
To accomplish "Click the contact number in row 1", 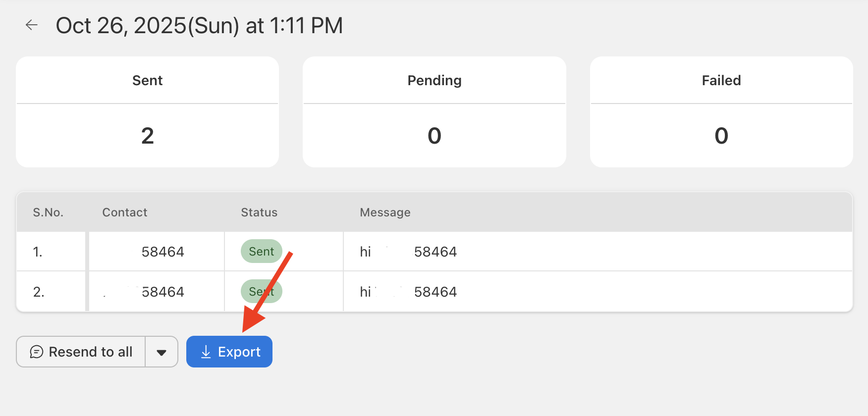I will tap(163, 252).
